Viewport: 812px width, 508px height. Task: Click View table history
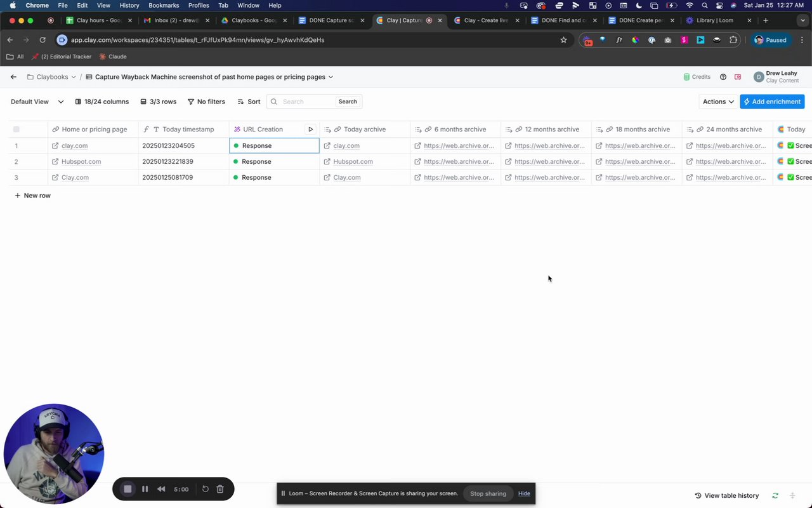pos(726,495)
